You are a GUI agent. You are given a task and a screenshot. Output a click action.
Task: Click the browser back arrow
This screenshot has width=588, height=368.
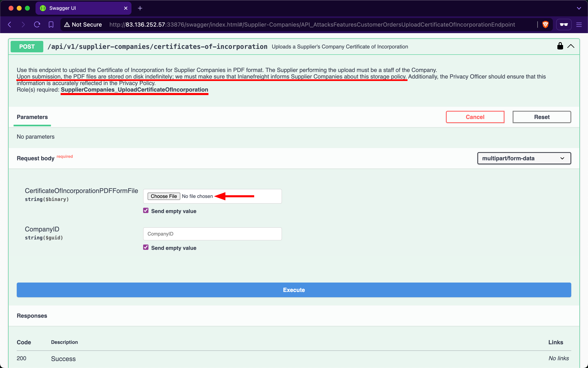[10, 25]
